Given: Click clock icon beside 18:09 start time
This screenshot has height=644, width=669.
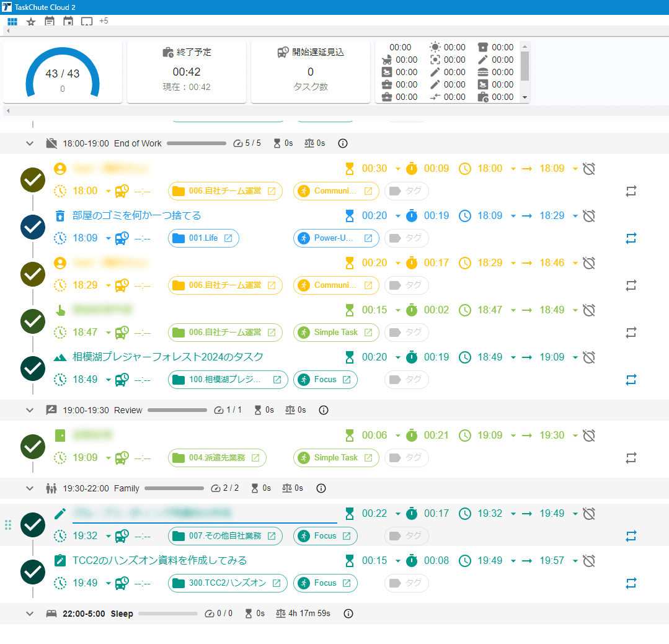Looking at the screenshot, I should click(464, 216).
